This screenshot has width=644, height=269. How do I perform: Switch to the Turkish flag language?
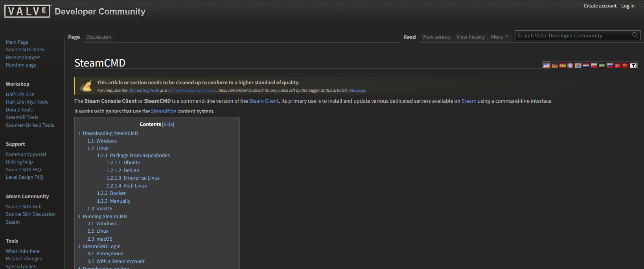click(x=618, y=65)
